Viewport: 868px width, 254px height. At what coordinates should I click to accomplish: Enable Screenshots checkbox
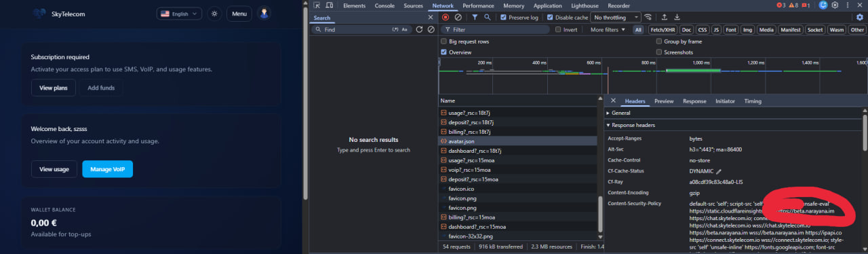(x=658, y=52)
